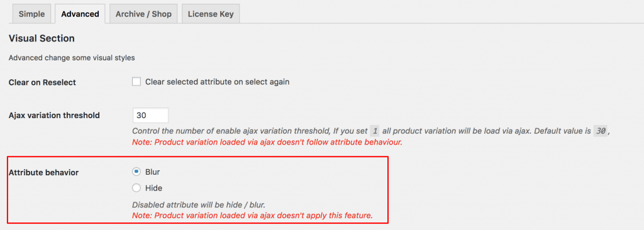
Task: Click the red note about attribute behaviour
Action: 267,143
